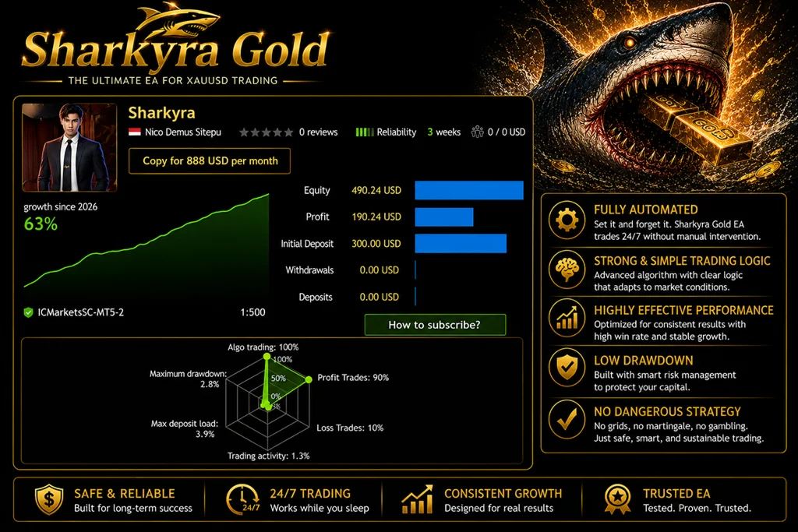Click the checkmark circle icon beside No Dangerous Strategy
This screenshot has width=798, height=532.
[x=567, y=419]
